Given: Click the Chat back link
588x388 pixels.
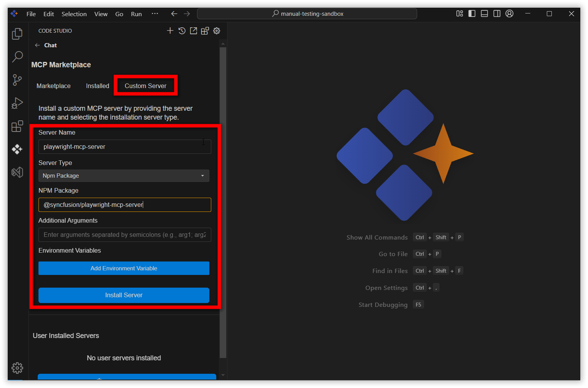Looking at the screenshot, I should click(50, 45).
